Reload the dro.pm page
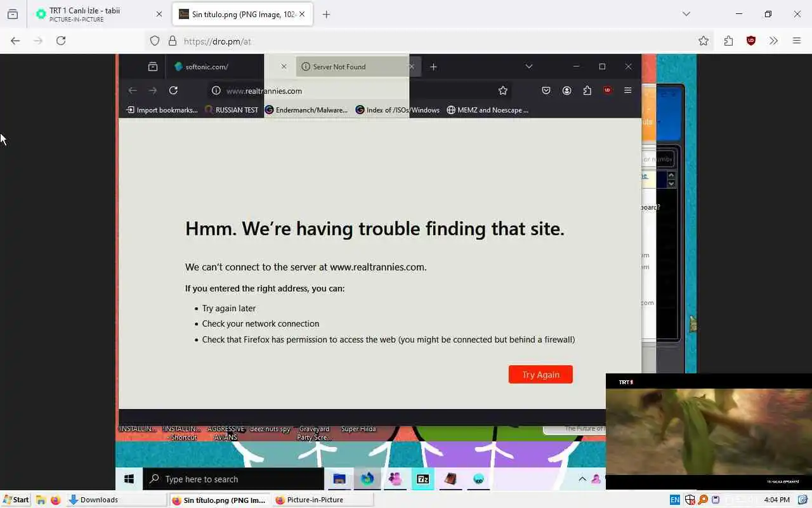The width and height of the screenshot is (812, 508). coord(61,41)
